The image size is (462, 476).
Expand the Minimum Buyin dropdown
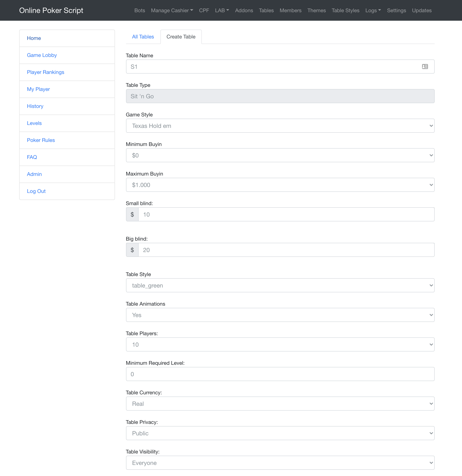(x=280, y=155)
